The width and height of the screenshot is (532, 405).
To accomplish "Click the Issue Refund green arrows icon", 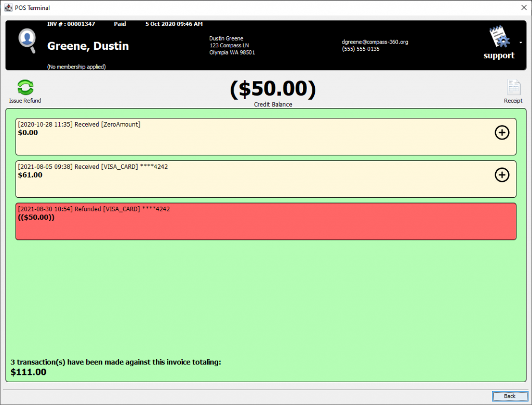I will coord(25,88).
